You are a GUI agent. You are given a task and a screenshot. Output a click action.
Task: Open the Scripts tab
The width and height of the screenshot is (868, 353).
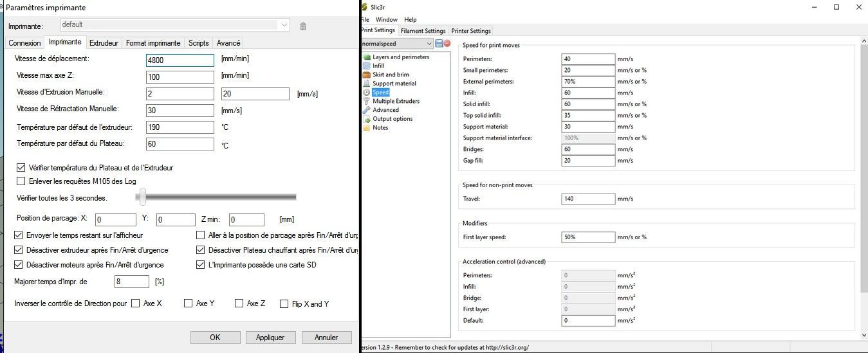(198, 43)
